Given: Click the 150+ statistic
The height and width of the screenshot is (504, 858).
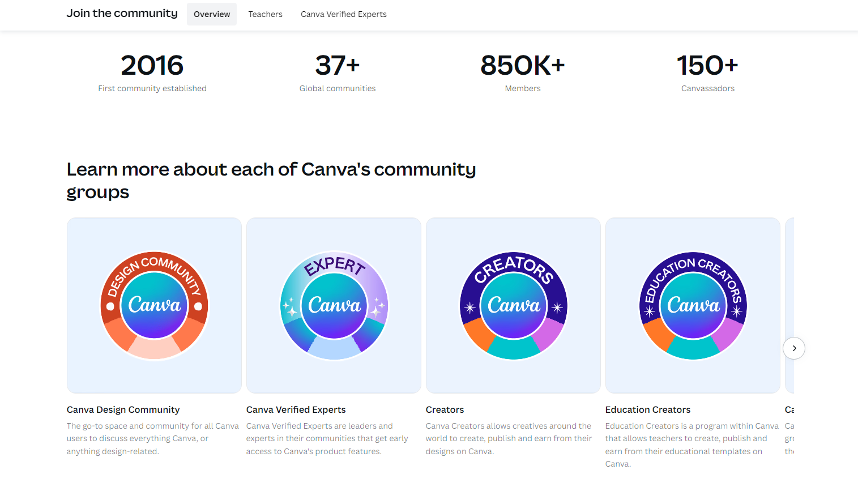Looking at the screenshot, I should (x=708, y=65).
